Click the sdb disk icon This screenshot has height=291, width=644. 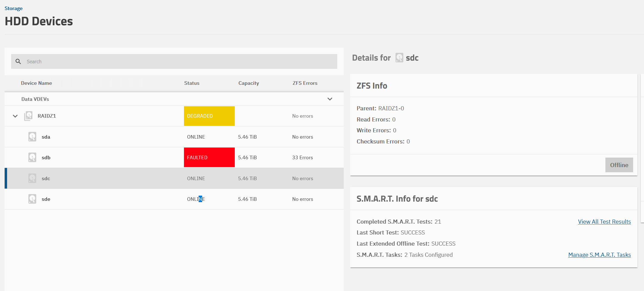pyautogui.click(x=32, y=157)
